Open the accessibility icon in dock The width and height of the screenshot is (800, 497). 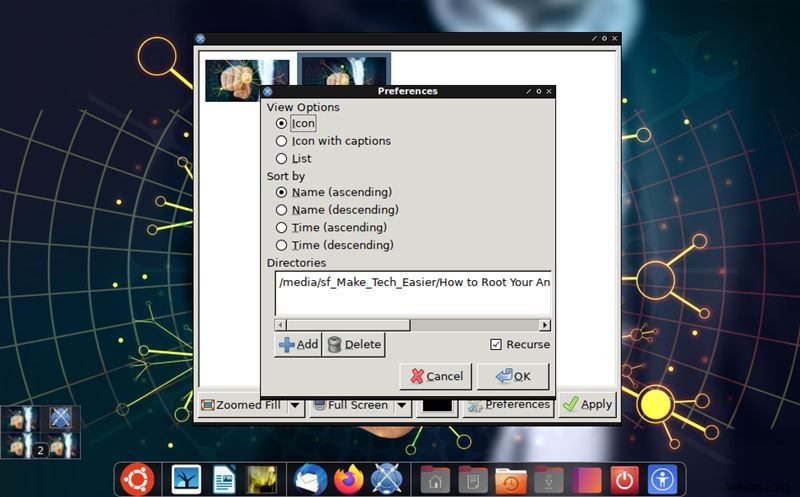pyautogui.click(x=662, y=480)
